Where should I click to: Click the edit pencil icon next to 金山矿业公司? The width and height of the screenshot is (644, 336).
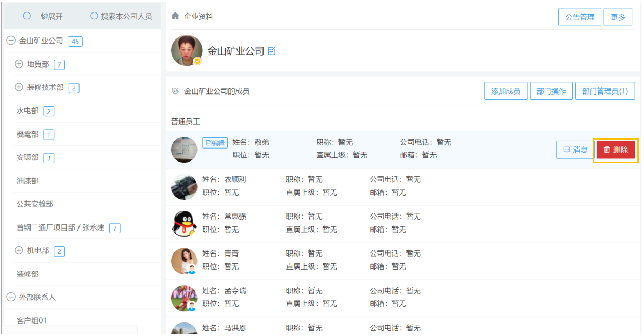272,51
